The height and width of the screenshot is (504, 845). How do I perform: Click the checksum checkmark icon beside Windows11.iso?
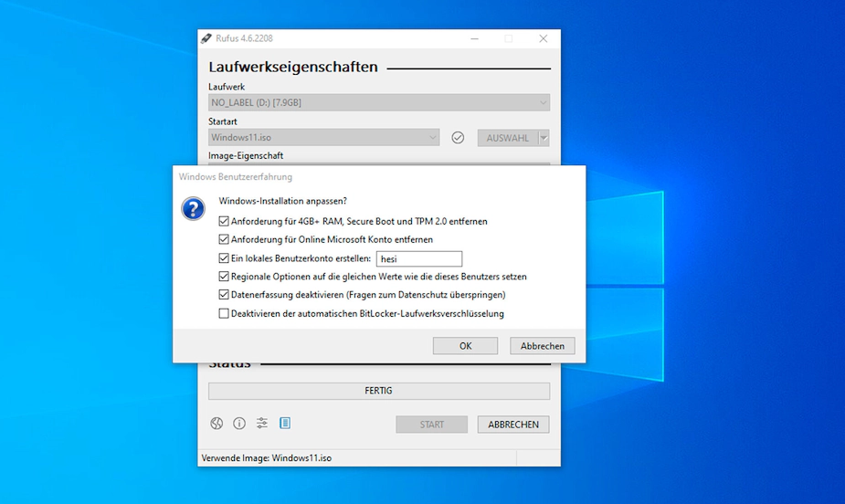(x=458, y=138)
